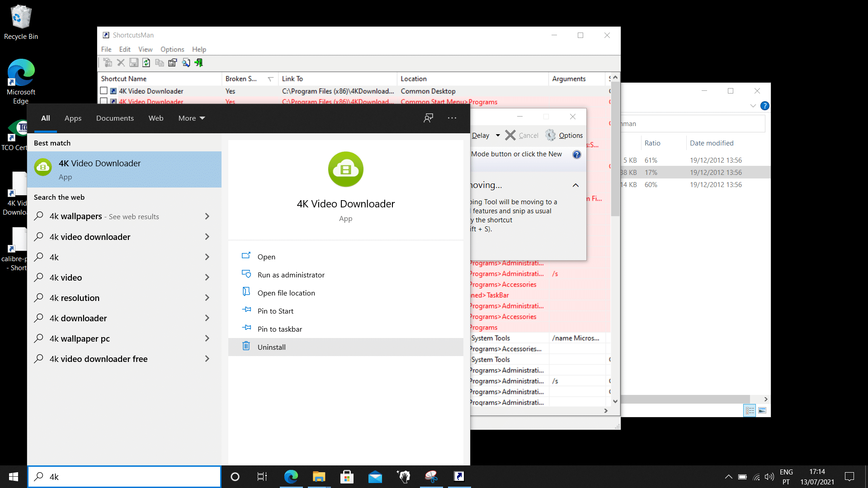
Task: Click the Delete Selected Shortcuts X icon
Action: point(121,63)
